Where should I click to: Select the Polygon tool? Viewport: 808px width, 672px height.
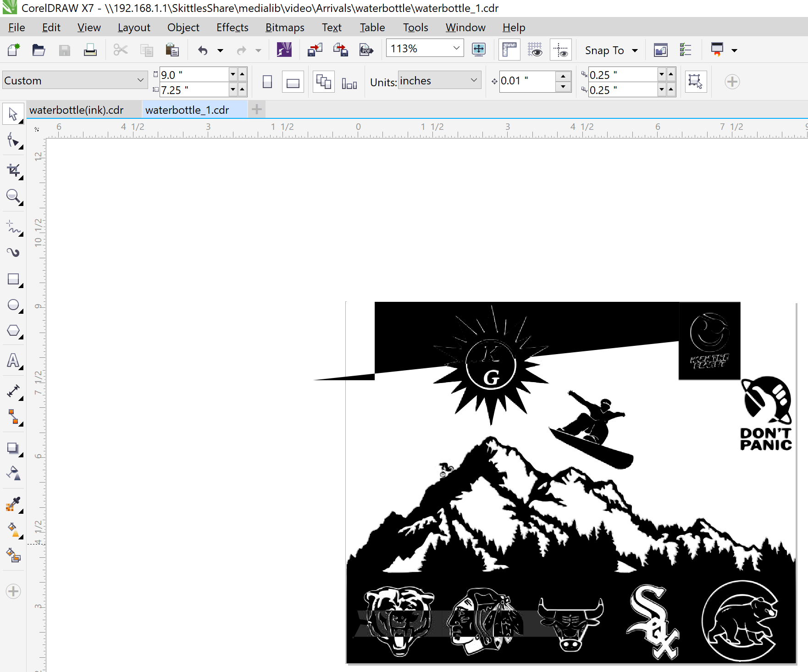pyautogui.click(x=13, y=331)
